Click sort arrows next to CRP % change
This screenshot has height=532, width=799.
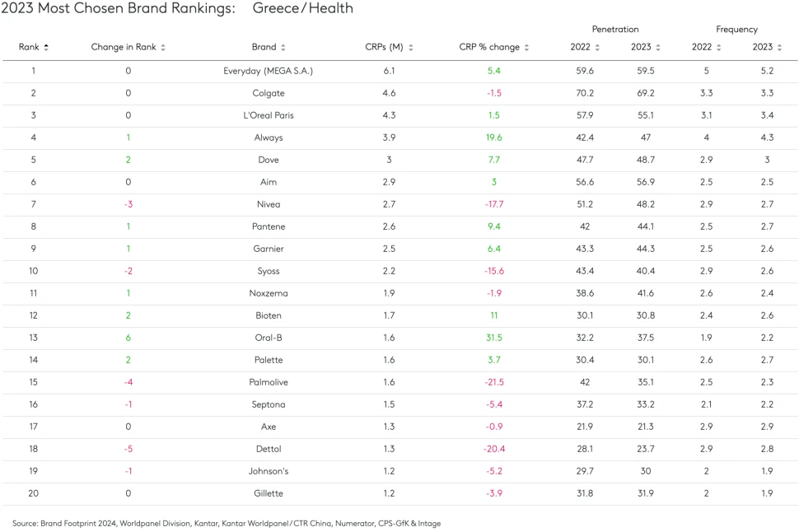point(526,48)
